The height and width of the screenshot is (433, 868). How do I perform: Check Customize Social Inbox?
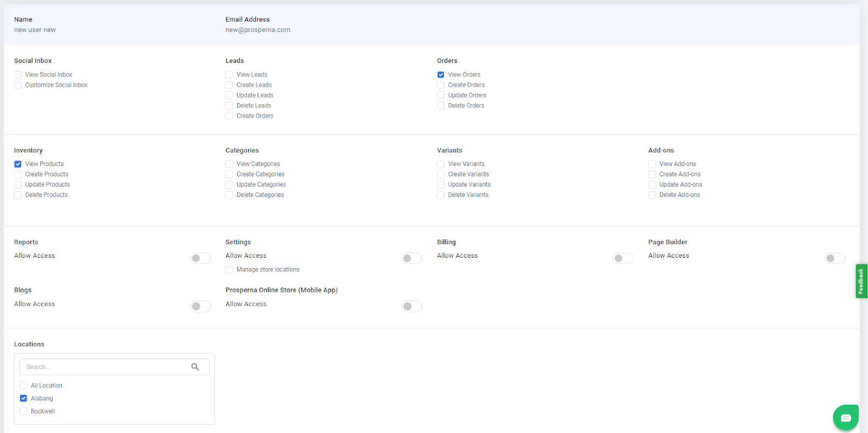point(18,85)
